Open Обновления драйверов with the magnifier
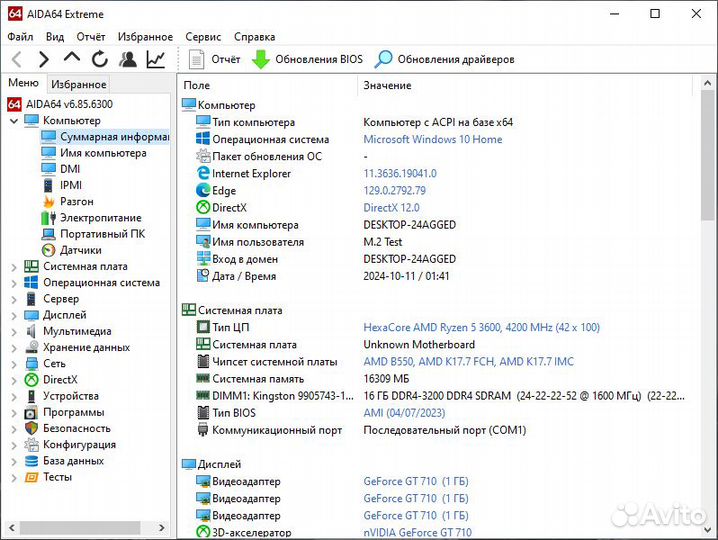Viewport: 718px width, 540px height. (x=445, y=60)
